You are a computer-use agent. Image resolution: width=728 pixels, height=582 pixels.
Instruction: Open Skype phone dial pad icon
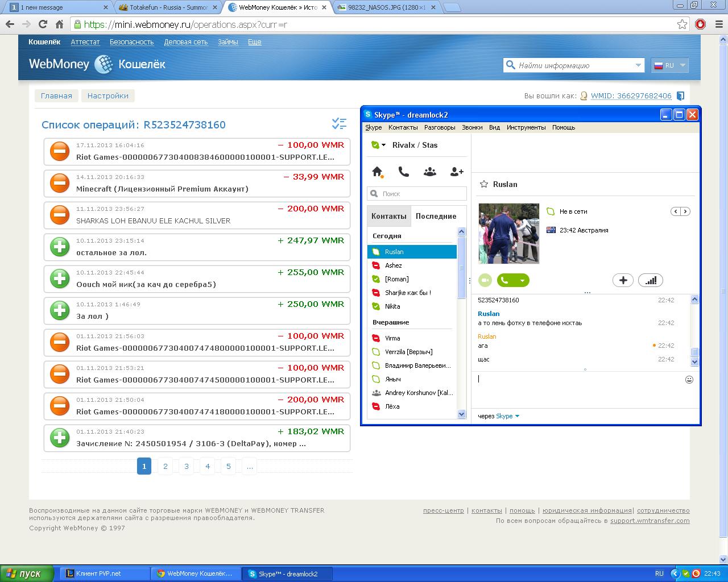click(403, 172)
